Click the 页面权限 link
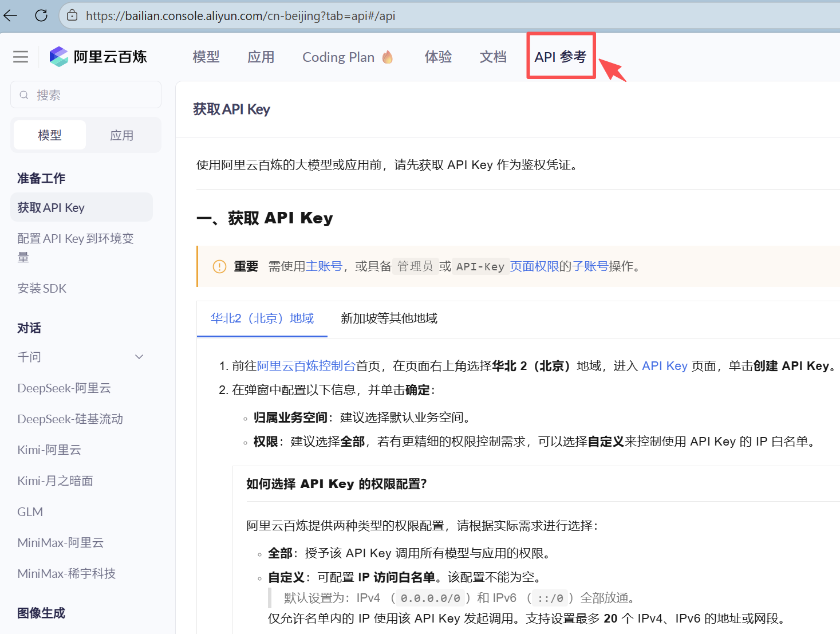 click(534, 266)
